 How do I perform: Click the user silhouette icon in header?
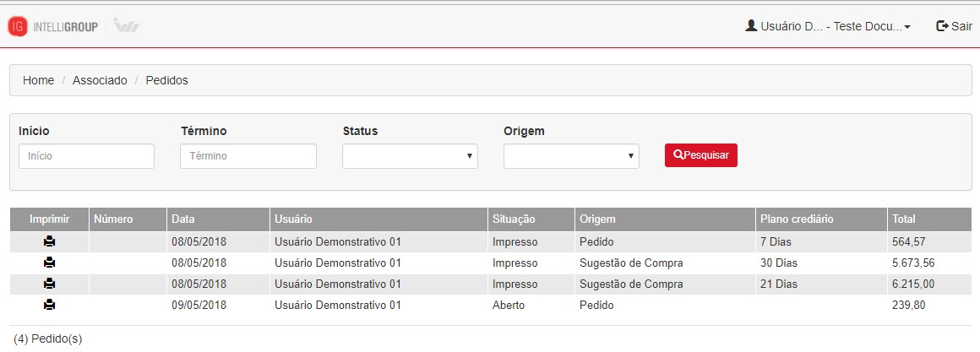point(751,25)
